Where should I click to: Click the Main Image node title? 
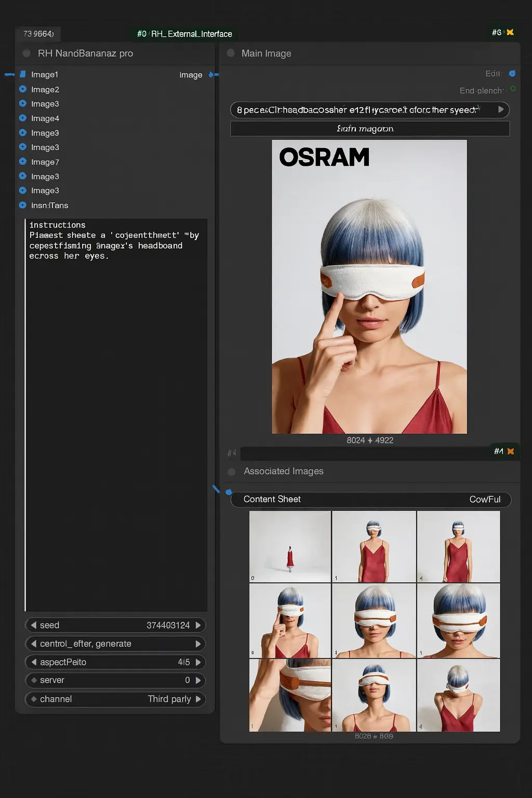(x=266, y=53)
